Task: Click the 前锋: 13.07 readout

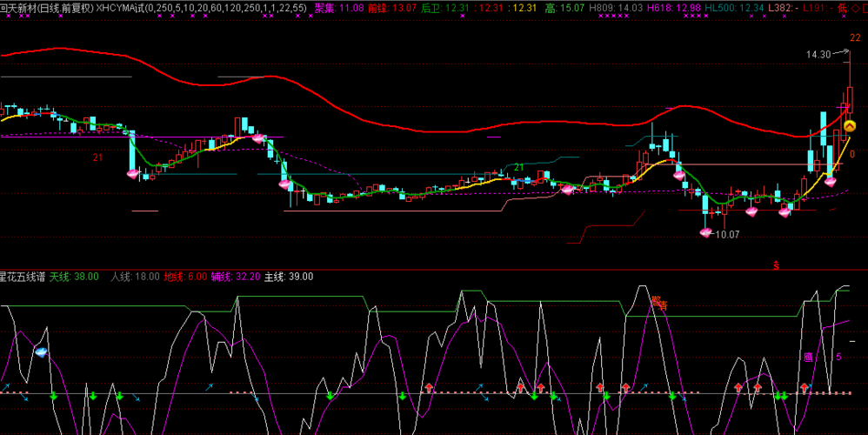Action: pos(392,8)
